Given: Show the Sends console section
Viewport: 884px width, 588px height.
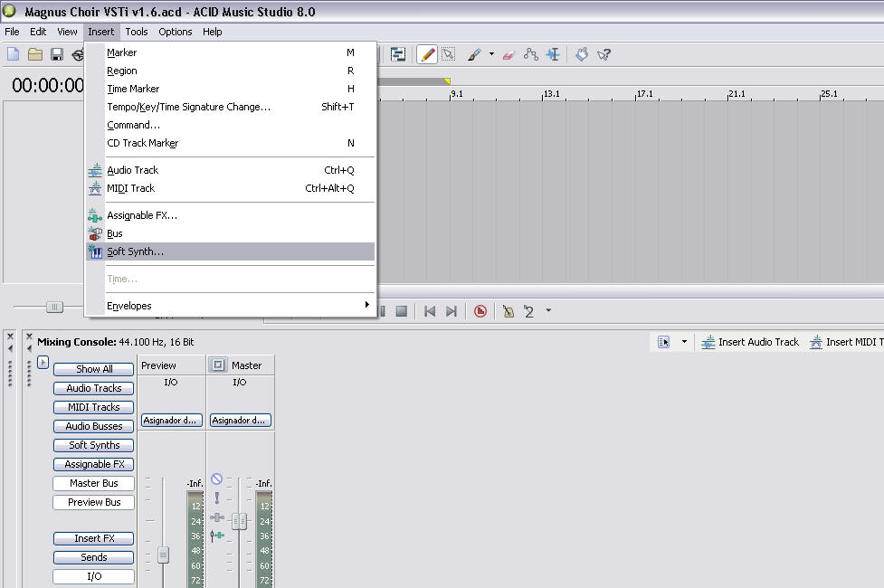Looking at the screenshot, I should (93, 557).
